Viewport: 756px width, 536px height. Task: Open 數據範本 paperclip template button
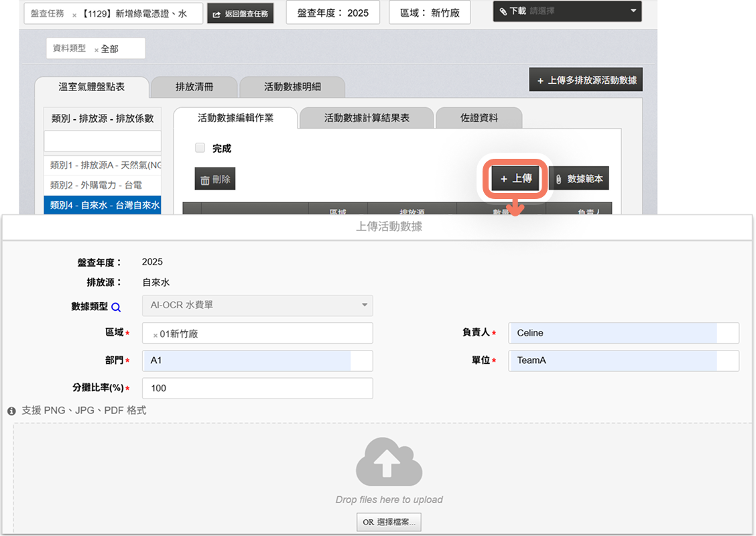pyautogui.click(x=579, y=179)
